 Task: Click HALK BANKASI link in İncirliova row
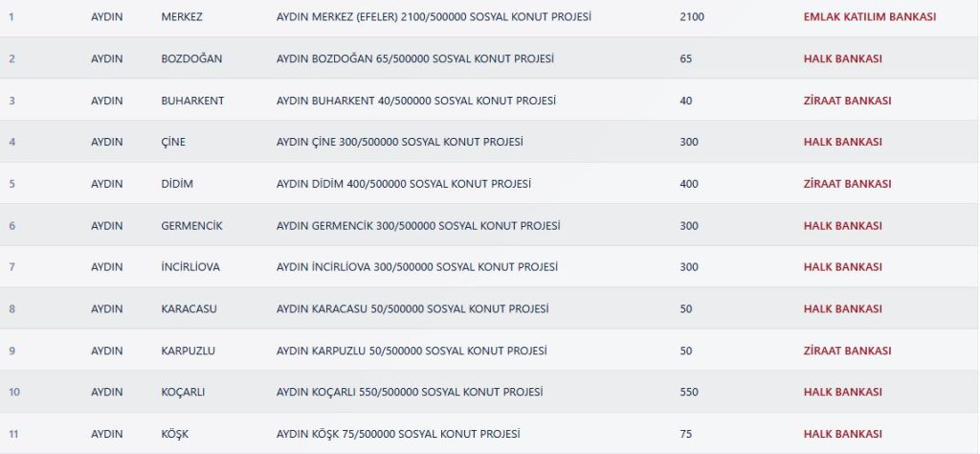(x=842, y=267)
